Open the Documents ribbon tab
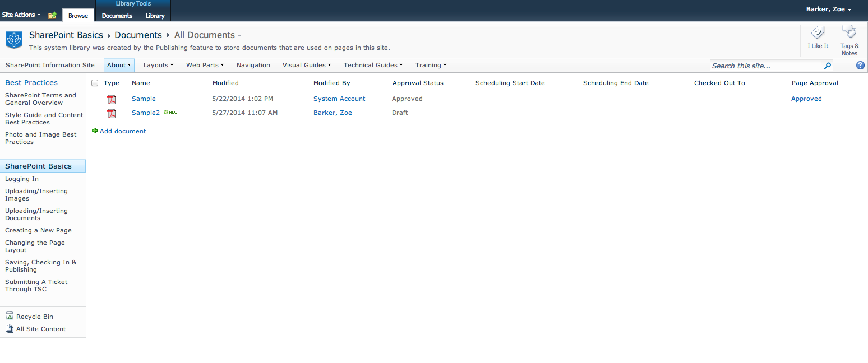Screen dimensions: 868x363 [x=117, y=16]
